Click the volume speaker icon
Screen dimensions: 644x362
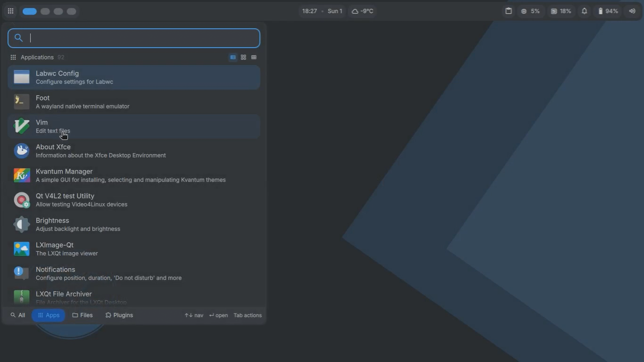(x=632, y=11)
